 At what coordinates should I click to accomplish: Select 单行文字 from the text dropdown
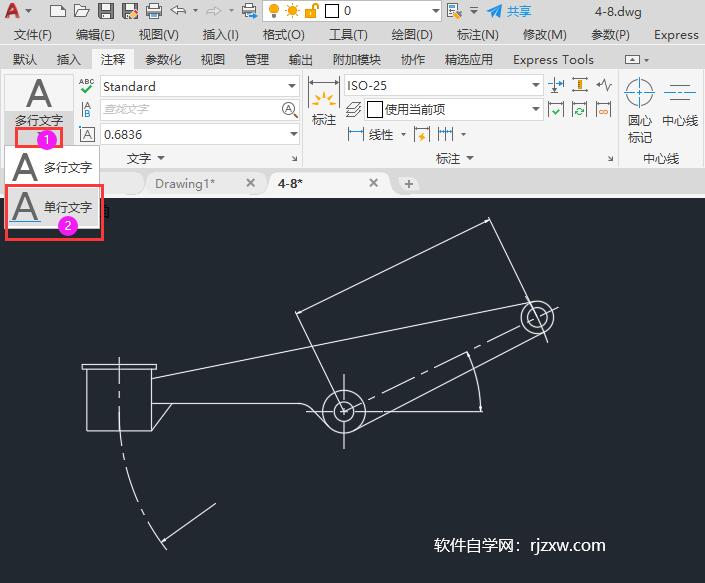point(52,207)
